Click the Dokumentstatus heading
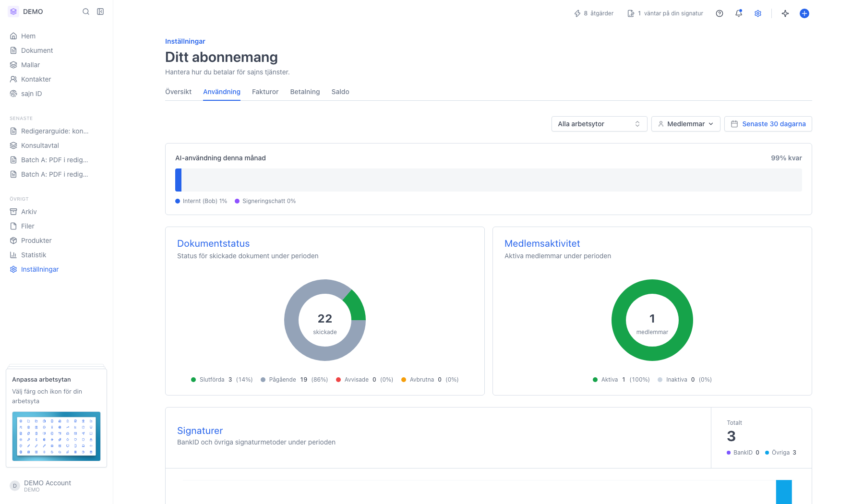 [x=213, y=243]
